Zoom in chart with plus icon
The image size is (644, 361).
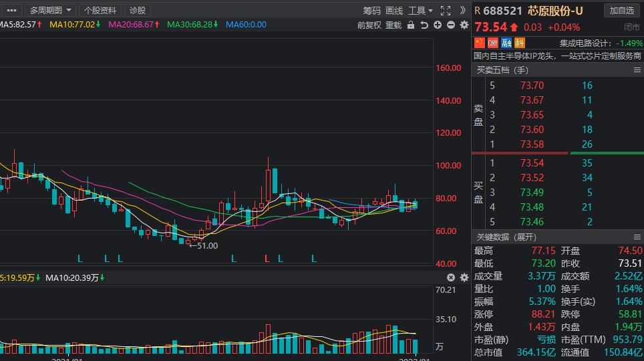438,25
